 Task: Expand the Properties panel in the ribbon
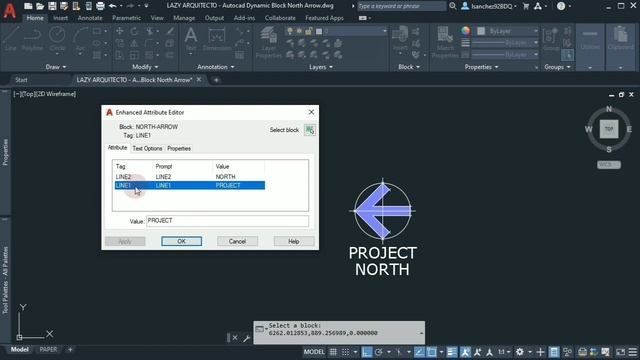[481, 67]
